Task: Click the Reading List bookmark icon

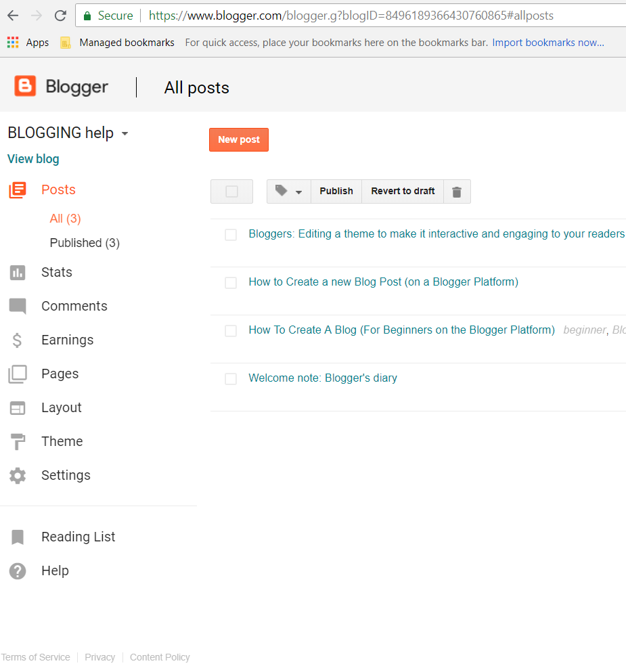Action: 18,537
